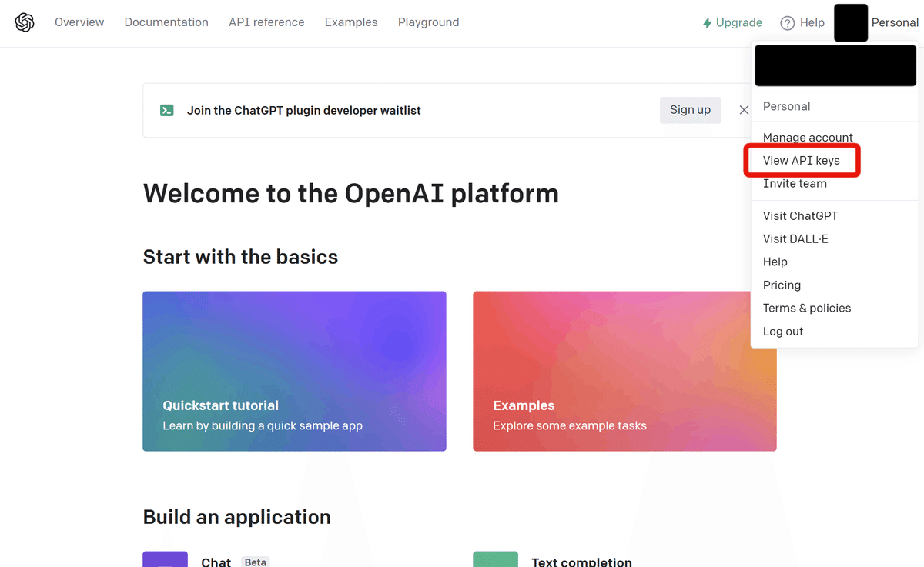Click the OpenAI logo icon
Image resolution: width=924 pixels, height=567 pixels.
click(25, 22)
